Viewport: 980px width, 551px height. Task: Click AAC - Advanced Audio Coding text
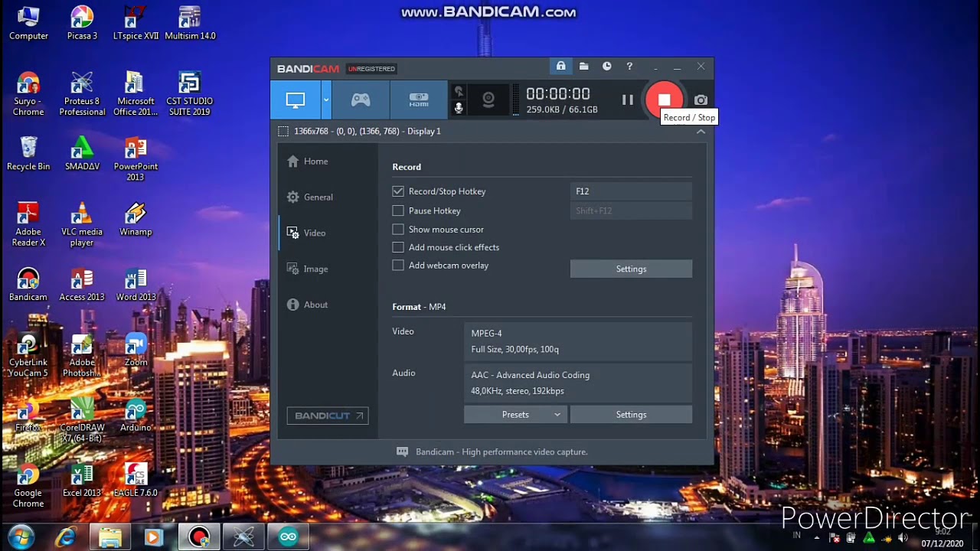point(531,375)
